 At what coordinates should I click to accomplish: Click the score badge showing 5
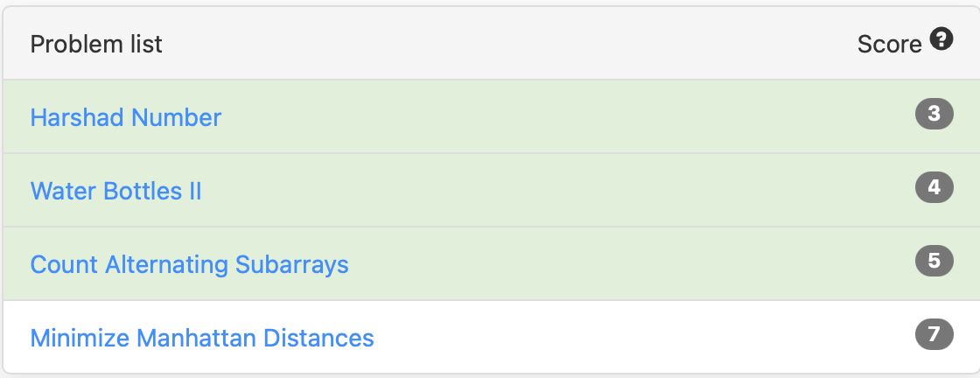click(934, 261)
